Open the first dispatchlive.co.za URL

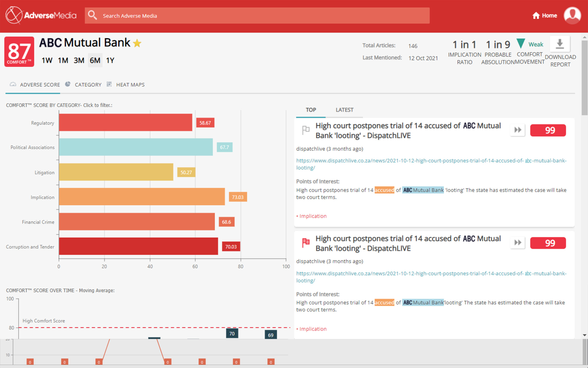[x=431, y=164]
